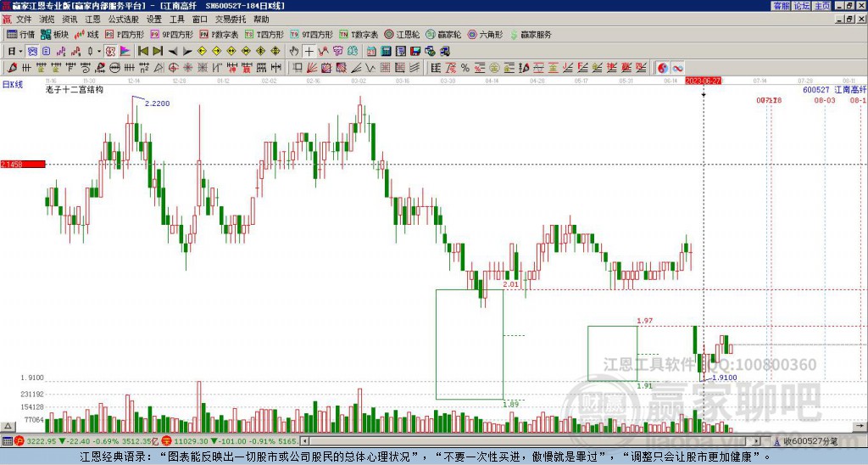The height and width of the screenshot is (465, 868).
Task: Click the 论坛 button in title bar
Action: click(x=801, y=6)
